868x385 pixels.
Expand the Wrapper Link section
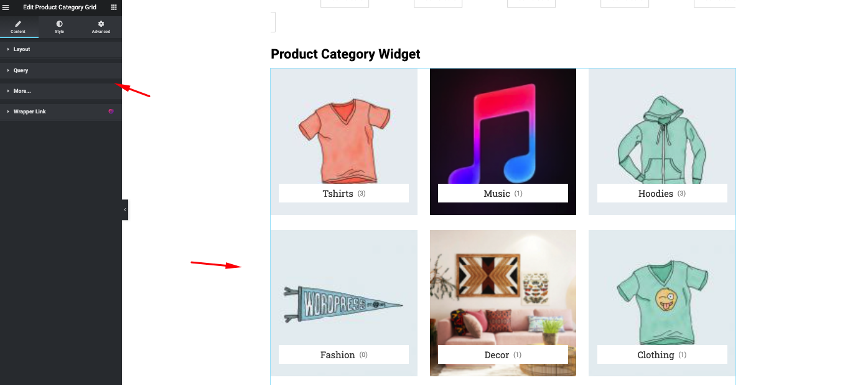click(29, 111)
